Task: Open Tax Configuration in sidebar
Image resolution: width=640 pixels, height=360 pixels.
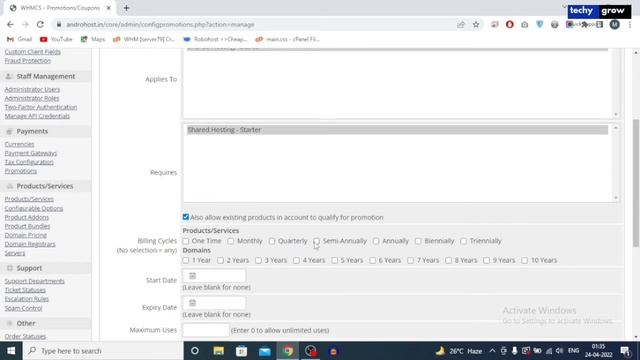Action: [x=29, y=162]
